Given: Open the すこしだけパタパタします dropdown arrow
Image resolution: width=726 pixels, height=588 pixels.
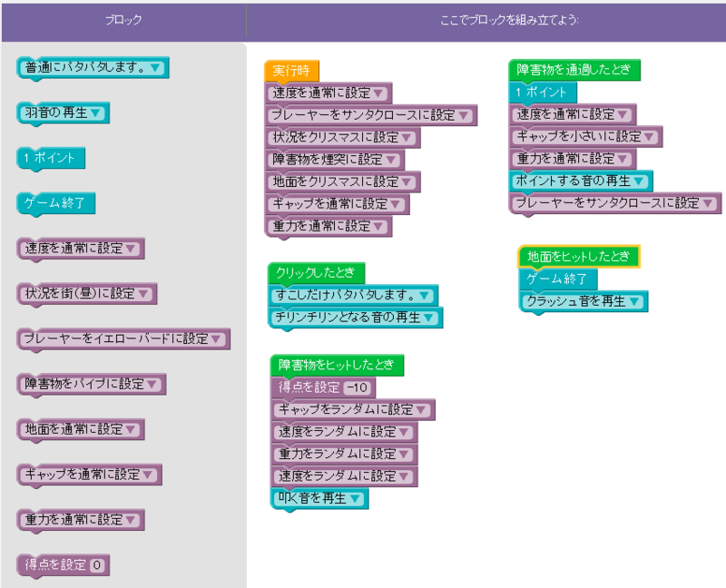Looking at the screenshot, I should pyautogui.click(x=424, y=296).
